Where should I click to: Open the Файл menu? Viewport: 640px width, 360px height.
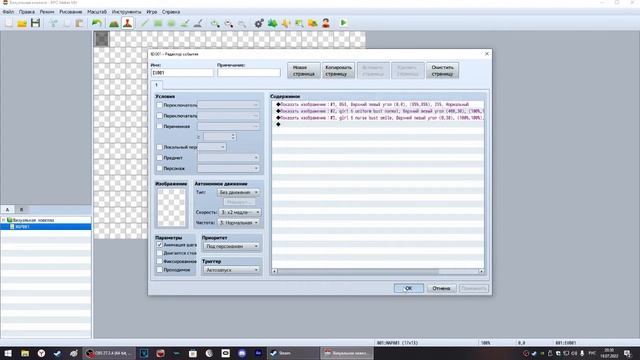point(8,12)
